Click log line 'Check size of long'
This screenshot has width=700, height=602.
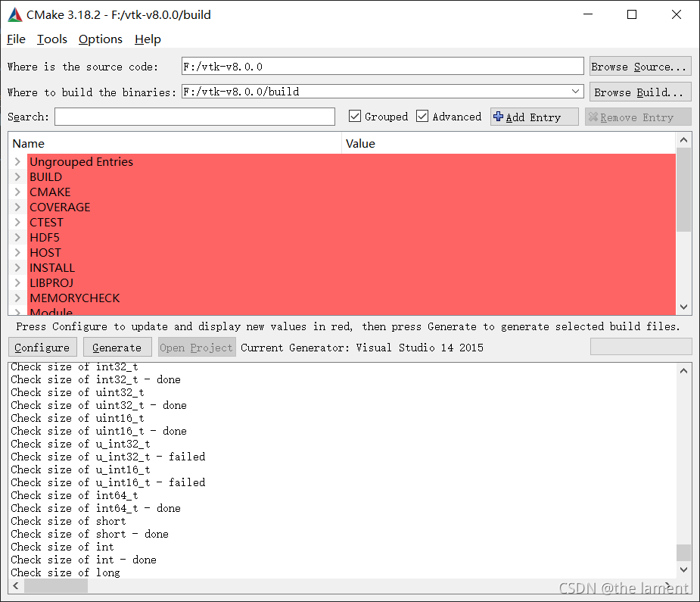click(x=65, y=573)
